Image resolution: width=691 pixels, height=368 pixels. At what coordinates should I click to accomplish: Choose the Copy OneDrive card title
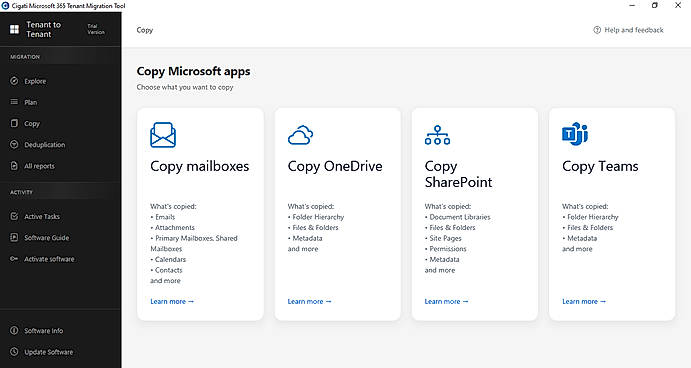pyautogui.click(x=335, y=167)
